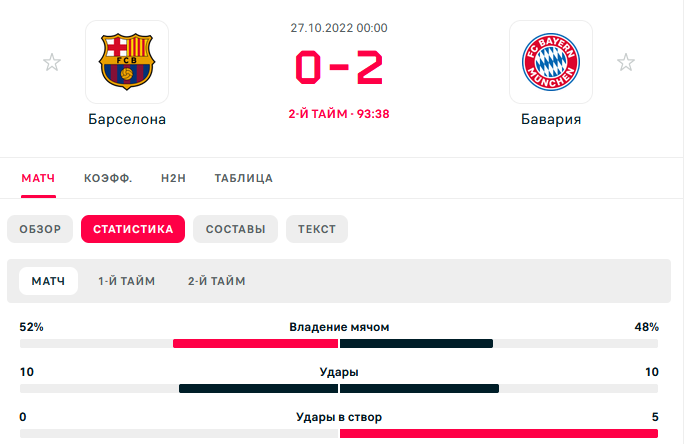Show 1-Й ТАЙМ statistics

coord(127,281)
